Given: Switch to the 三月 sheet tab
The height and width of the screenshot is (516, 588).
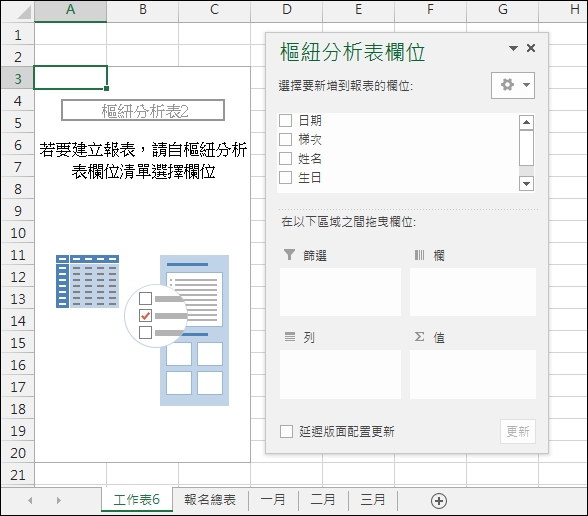Looking at the screenshot, I should pyautogui.click(x=373, y=500).
